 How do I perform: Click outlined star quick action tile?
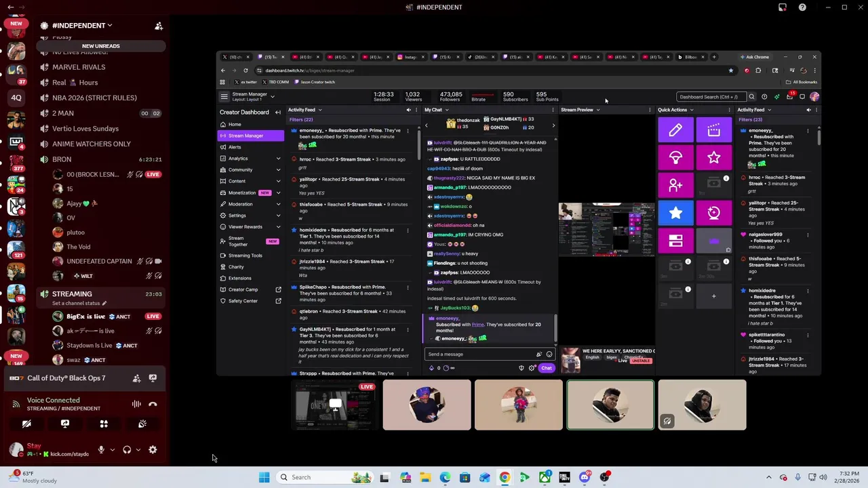713,157
